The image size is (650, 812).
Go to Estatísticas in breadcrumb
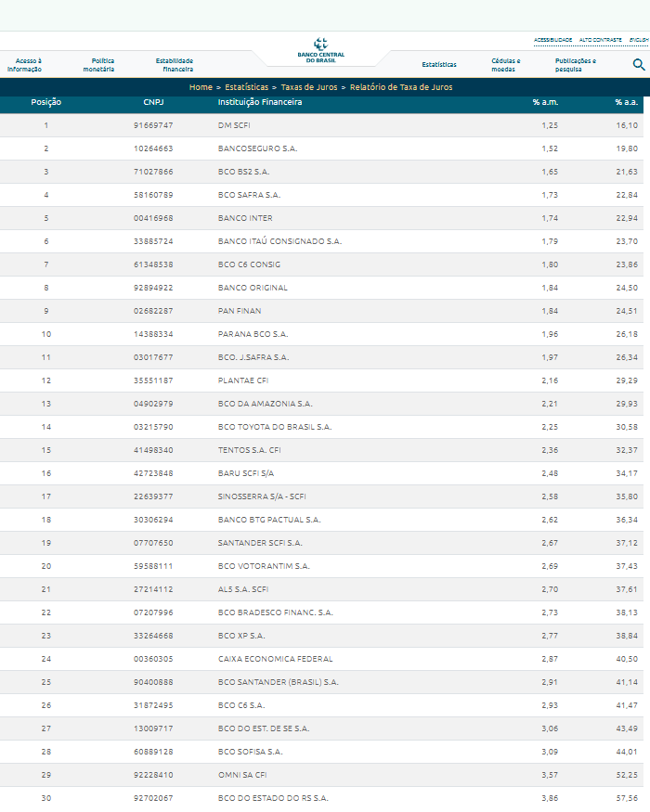pyautogui.click(x=247, y=87)
